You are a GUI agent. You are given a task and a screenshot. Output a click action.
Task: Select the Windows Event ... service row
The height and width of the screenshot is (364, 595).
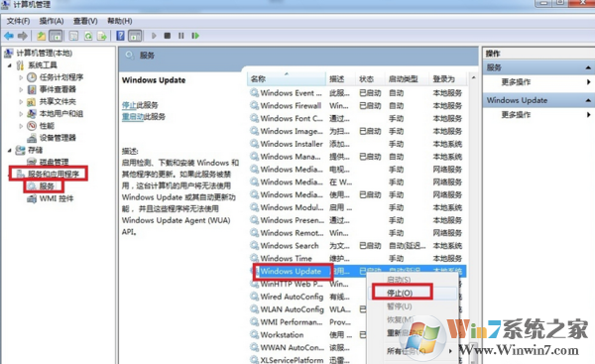click(x=357, y=93)
